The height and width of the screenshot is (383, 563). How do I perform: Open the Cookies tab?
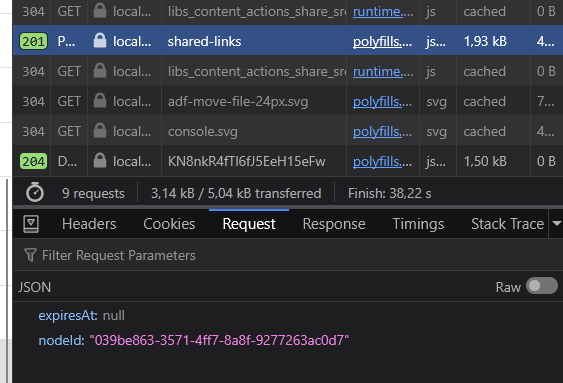pyautogui.click(x=169, y=224)
